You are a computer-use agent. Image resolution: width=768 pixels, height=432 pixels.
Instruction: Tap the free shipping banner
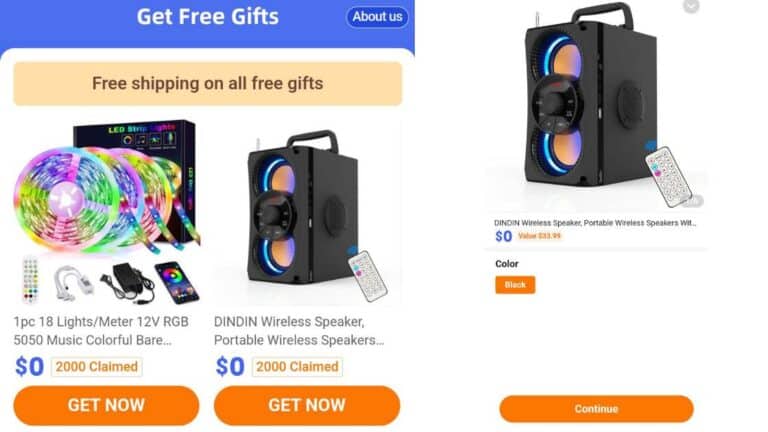pos(208,84)
